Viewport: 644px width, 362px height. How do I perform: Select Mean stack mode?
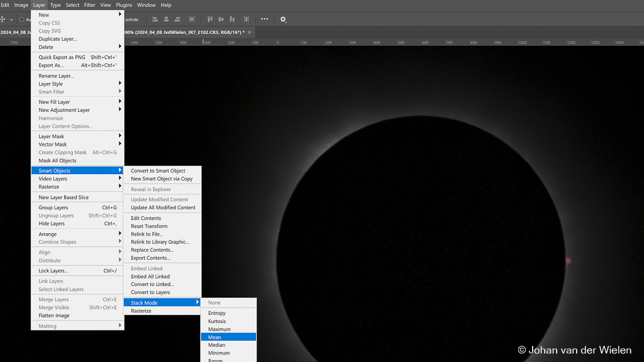tap(228, 337)
